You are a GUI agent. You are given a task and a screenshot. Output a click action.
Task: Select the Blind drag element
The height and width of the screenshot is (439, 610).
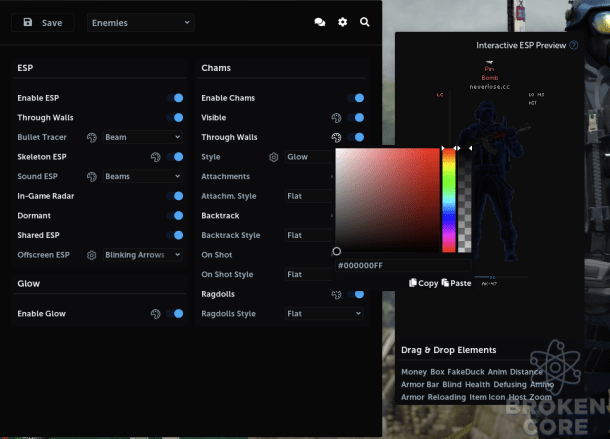coord(452,385)
